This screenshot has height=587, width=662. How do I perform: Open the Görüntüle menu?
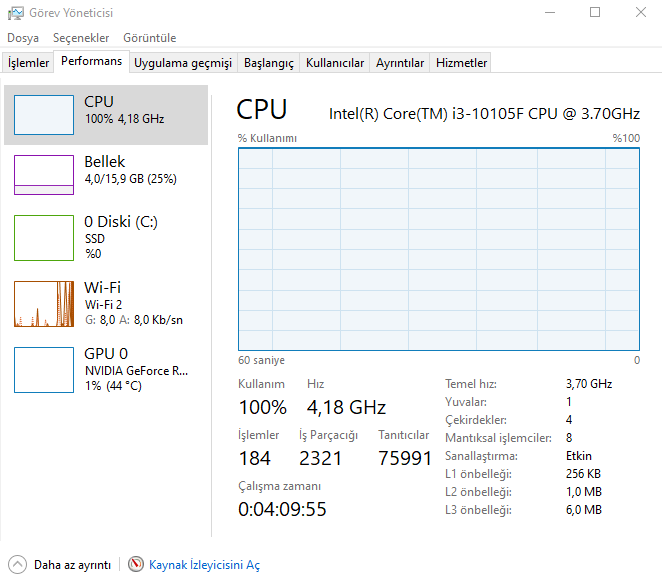tap(149, 38)
